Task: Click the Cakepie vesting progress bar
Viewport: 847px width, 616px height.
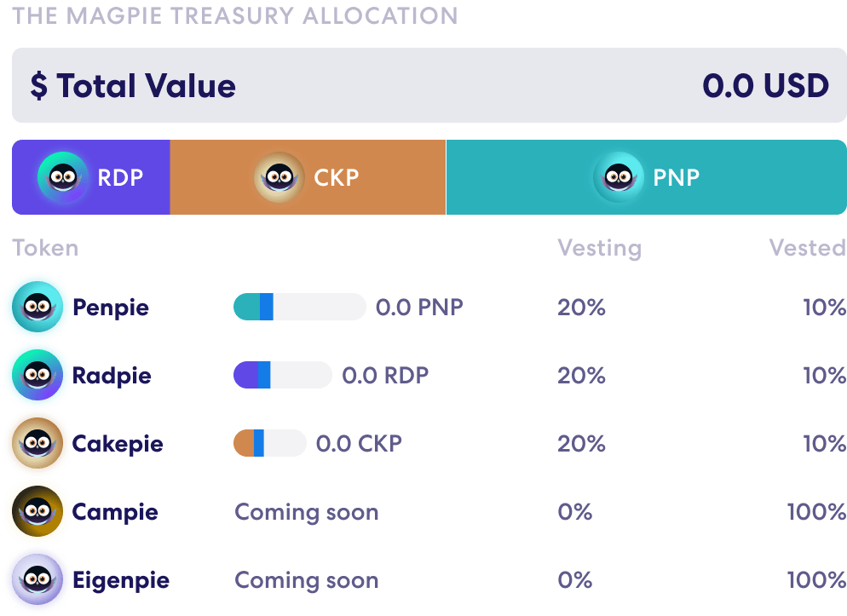Action: click(270, 443)
